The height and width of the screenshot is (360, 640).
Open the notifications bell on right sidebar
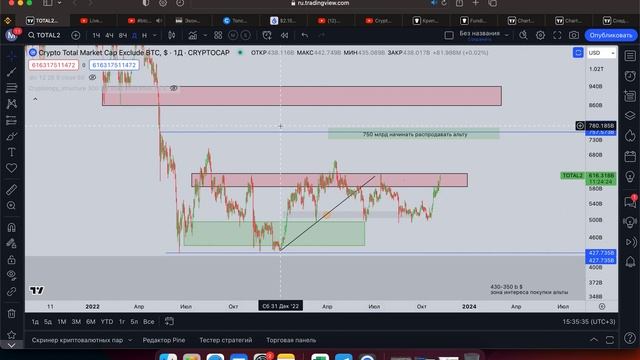click(x=630, y=262)
